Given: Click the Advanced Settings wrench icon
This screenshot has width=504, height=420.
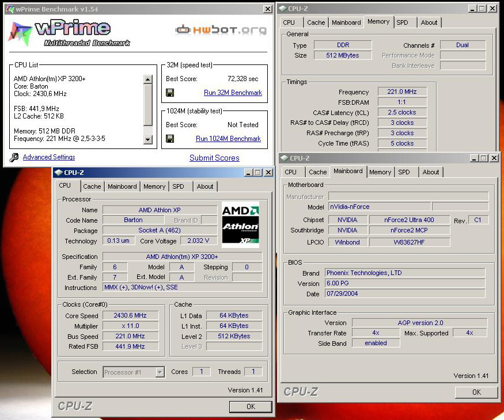Looking at the screenshot, I should point(14,157).
